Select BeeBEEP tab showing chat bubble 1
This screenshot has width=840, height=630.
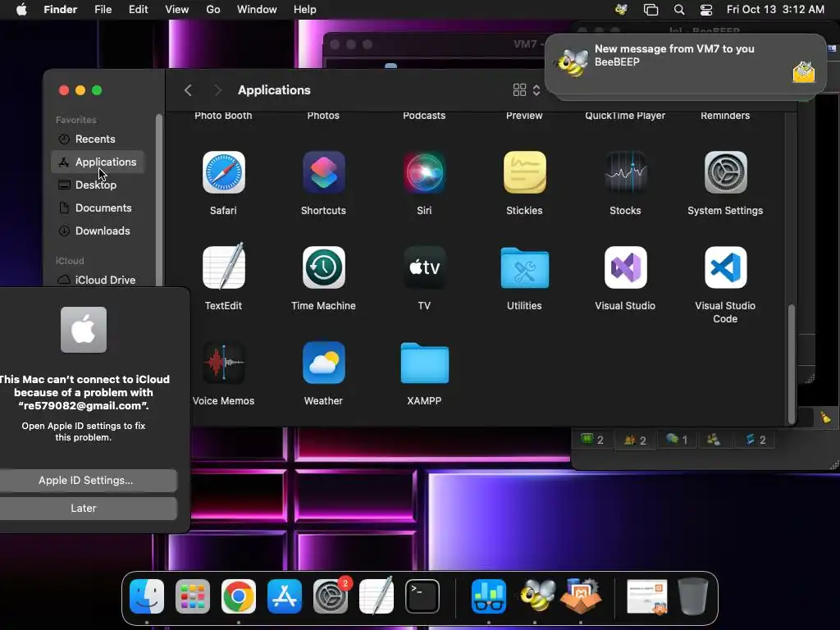pyautogui.click(x=677, y=440)
